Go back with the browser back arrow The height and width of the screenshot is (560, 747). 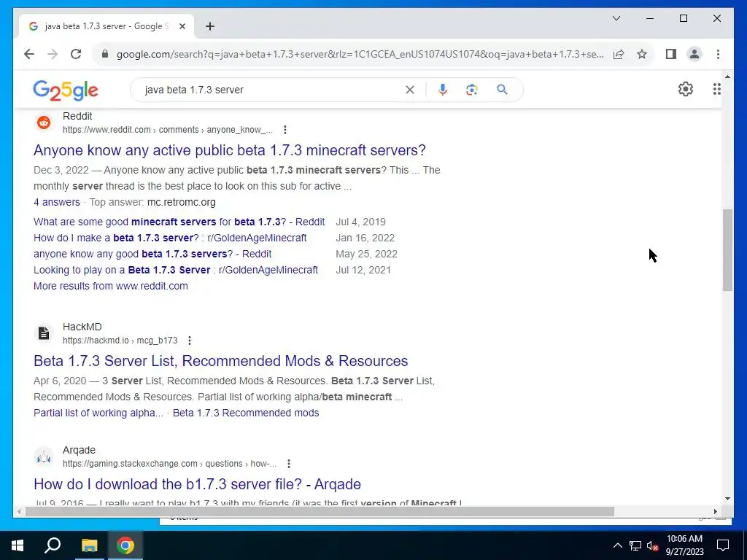click(29, 54)
